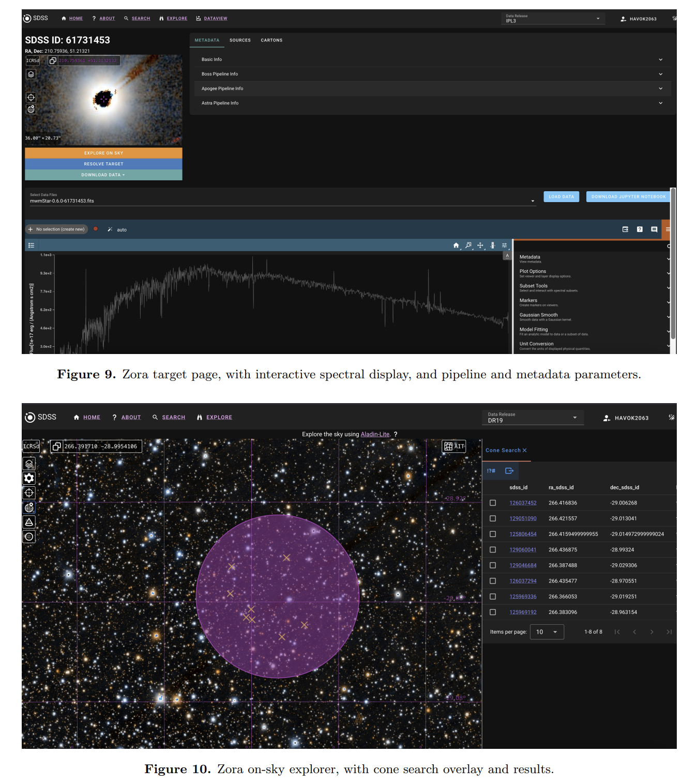Copy coordinates icon beside 266.391710 -28.9954106

(x=56, y=446)
